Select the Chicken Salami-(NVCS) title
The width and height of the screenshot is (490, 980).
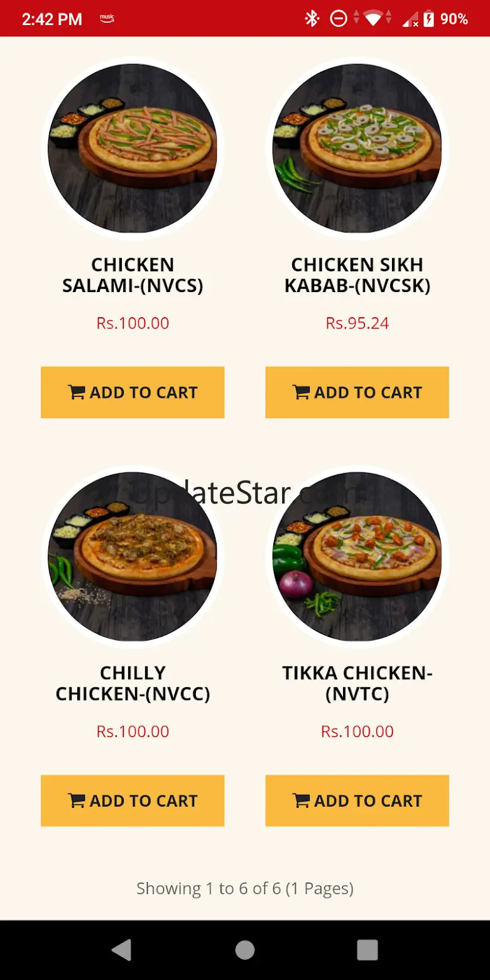[133, 275]
